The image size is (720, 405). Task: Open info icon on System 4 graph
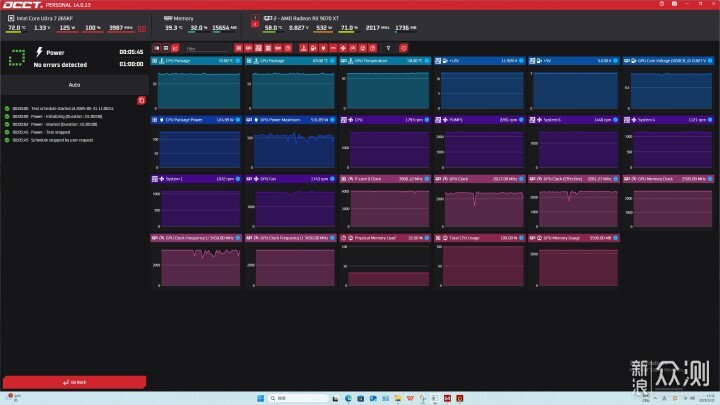pyautogui.click(x=710, y=120)
